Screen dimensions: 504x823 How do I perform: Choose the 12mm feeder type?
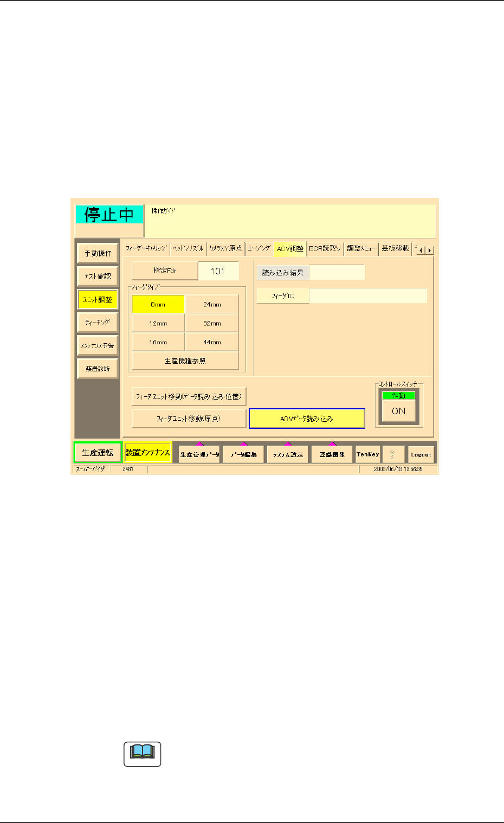point(158,323)
